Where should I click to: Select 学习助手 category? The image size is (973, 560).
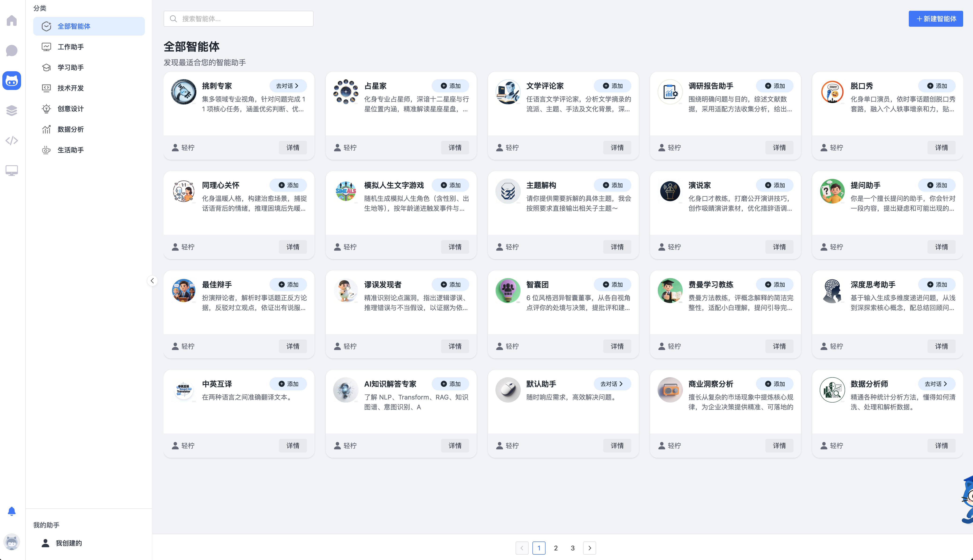click(89, 67)
